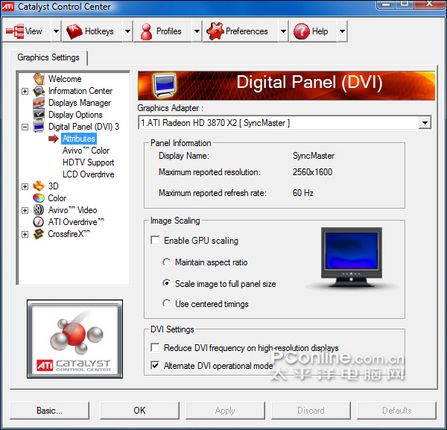Switch to the Graphics Settings tab

(48, 57)
